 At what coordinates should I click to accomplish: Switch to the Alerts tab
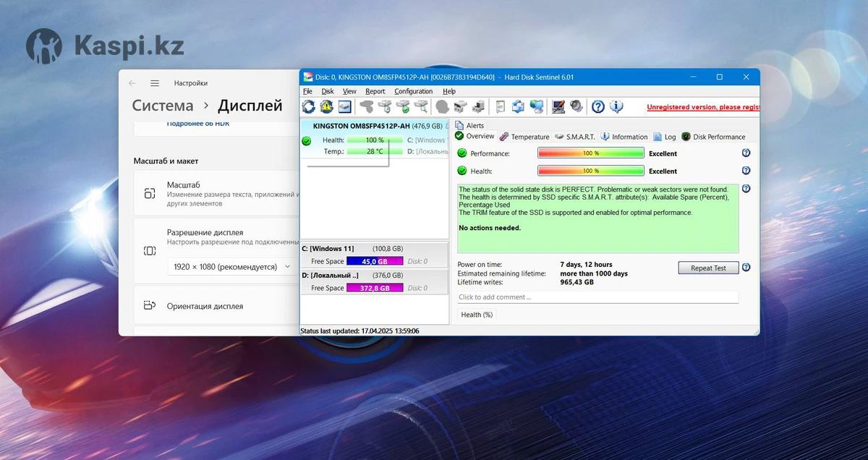[x=469, y=126]
